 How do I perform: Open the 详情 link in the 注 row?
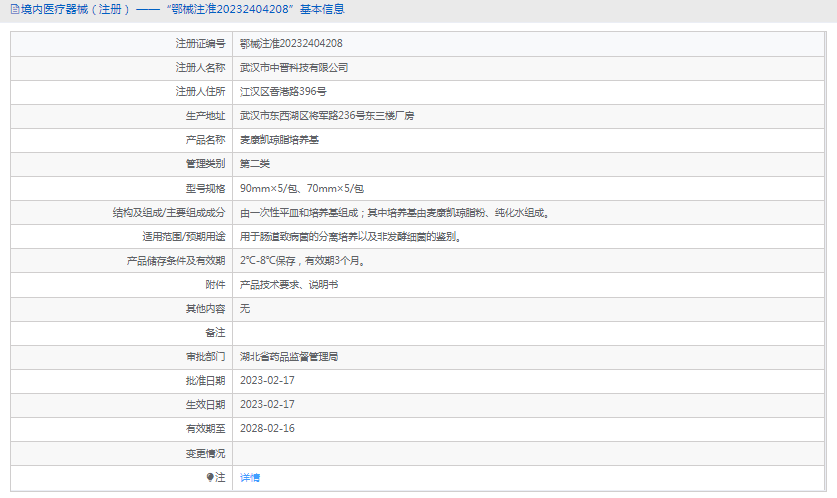point(250,478)
